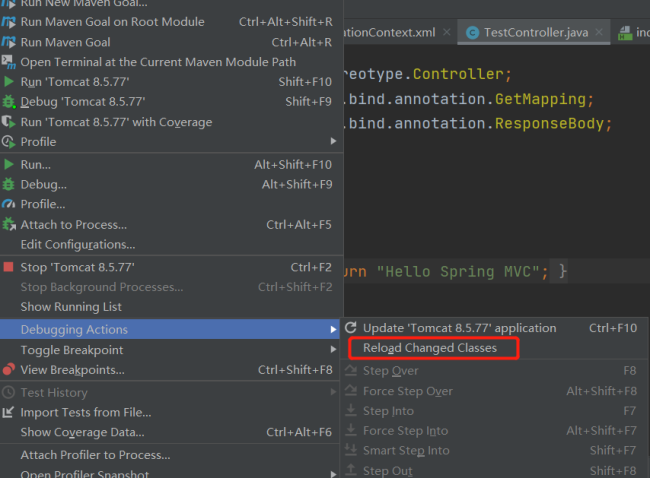Click ResponseBody import in code editor
The height and width of the screenshot is (478, 650).
point(549,124)
